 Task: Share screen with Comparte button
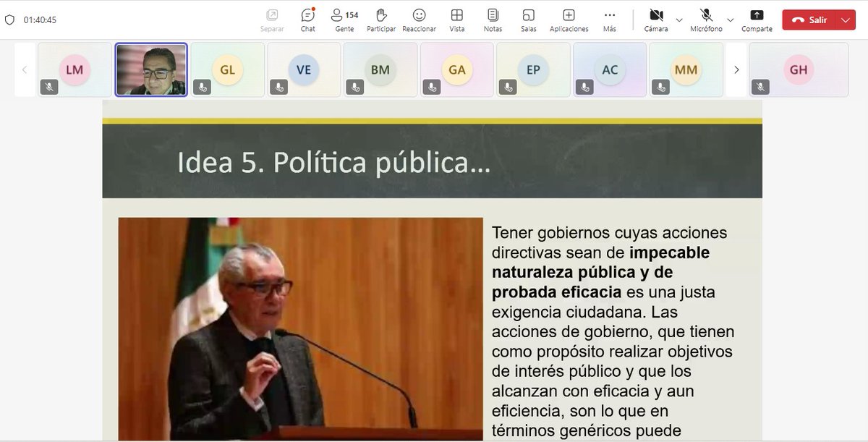(757, 20)
